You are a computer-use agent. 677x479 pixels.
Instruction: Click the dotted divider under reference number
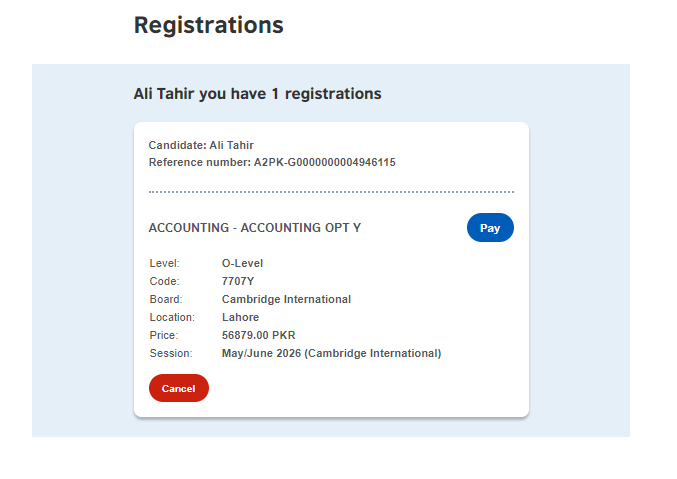pos(331,191)
